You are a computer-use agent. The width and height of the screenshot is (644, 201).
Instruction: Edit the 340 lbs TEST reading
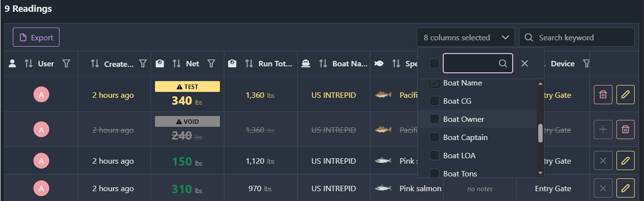click(625, 94)
